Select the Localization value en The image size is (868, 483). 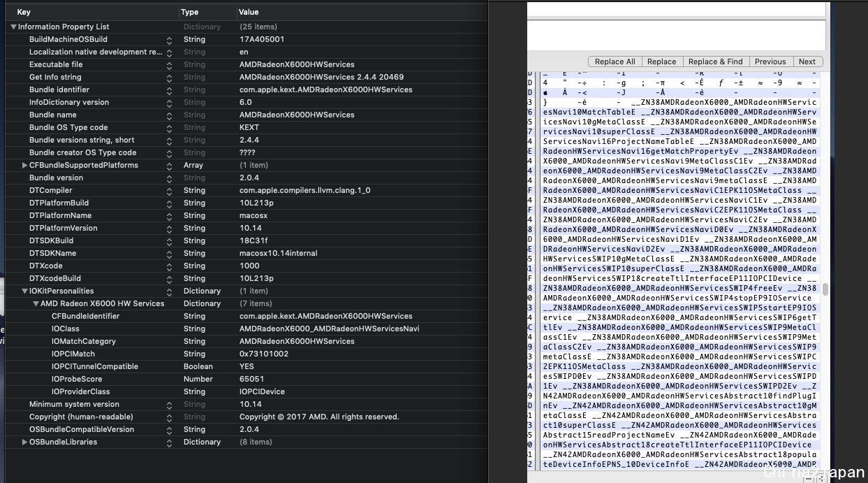[x=244, y=52]
